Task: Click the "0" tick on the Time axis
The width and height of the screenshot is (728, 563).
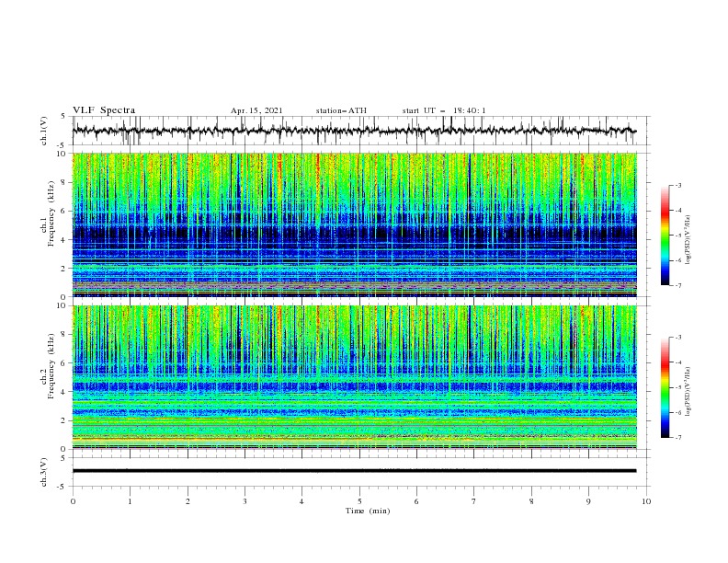Action: point(73,501)
